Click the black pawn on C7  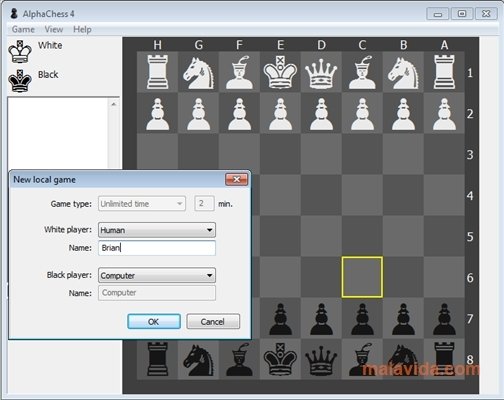pyautogui.click(x=362, y=319)
